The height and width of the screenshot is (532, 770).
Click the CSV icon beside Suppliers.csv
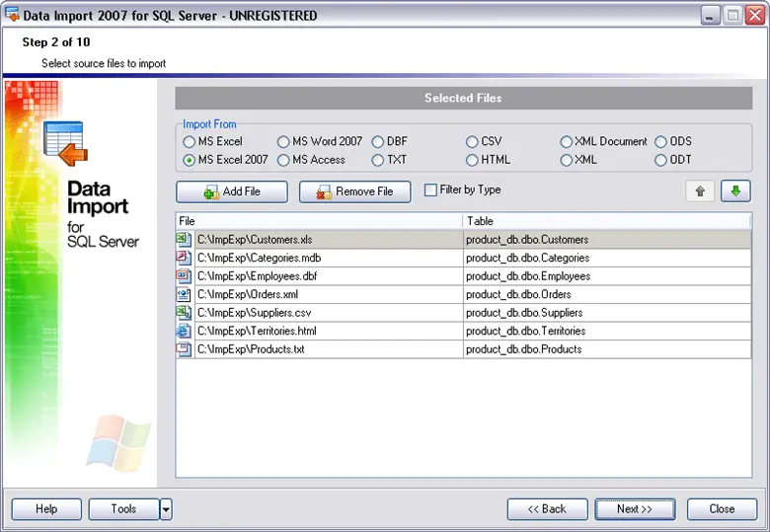(x=185, y=313)
